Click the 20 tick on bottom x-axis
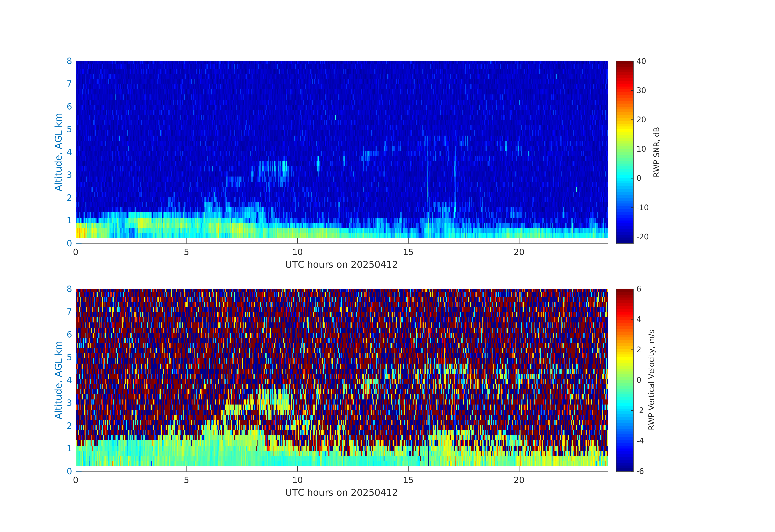Image resolution: width=775 pixels, height=532 pixels. pyautogui.click(x=519, y=480)
